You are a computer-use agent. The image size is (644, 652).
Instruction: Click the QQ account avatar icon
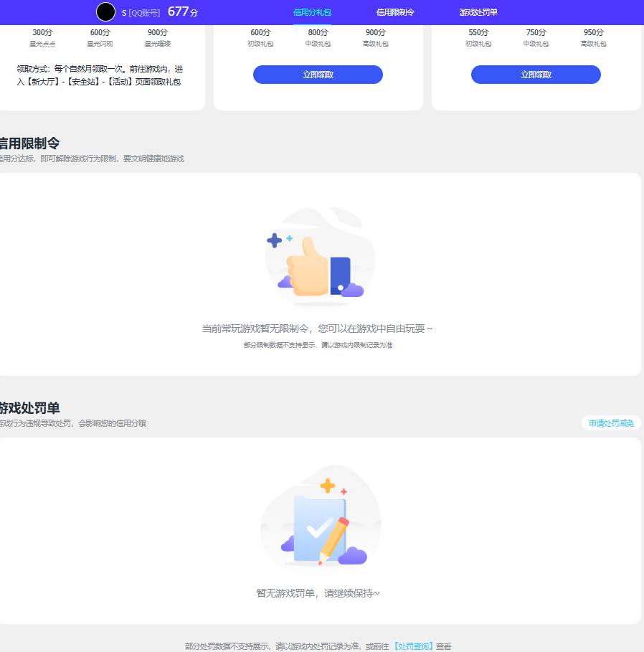point(105,12)
